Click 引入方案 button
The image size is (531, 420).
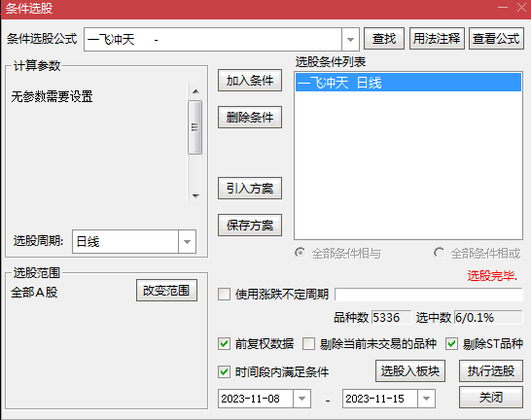(250, 189)
